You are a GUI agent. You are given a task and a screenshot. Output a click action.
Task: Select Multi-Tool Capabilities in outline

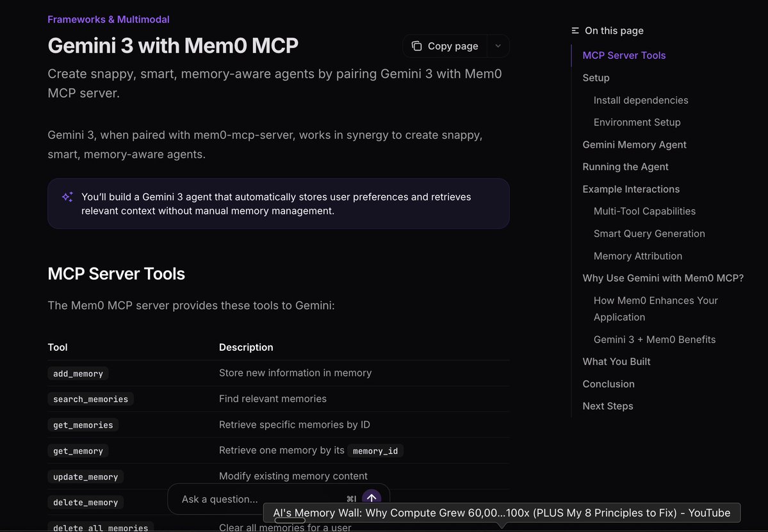(x=644, y=211)
